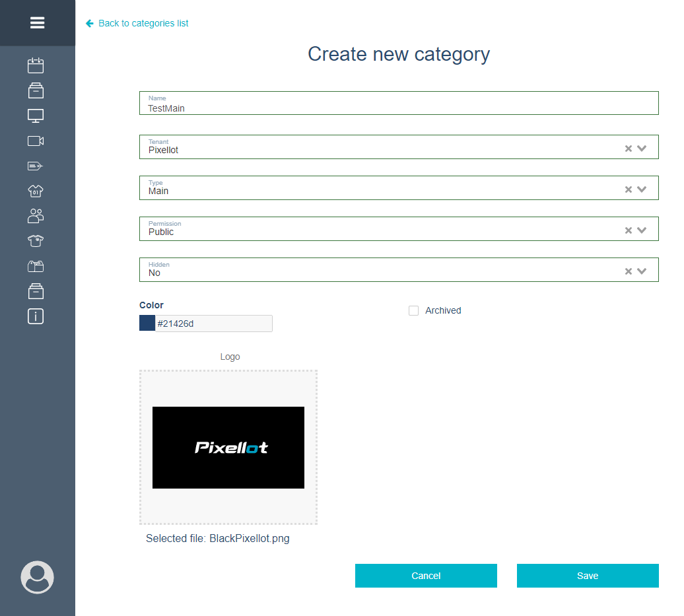Expand the Hidden dropdown chevron
Image resolution: width=684 pixels, height=616 pixels.
(642, 271)
